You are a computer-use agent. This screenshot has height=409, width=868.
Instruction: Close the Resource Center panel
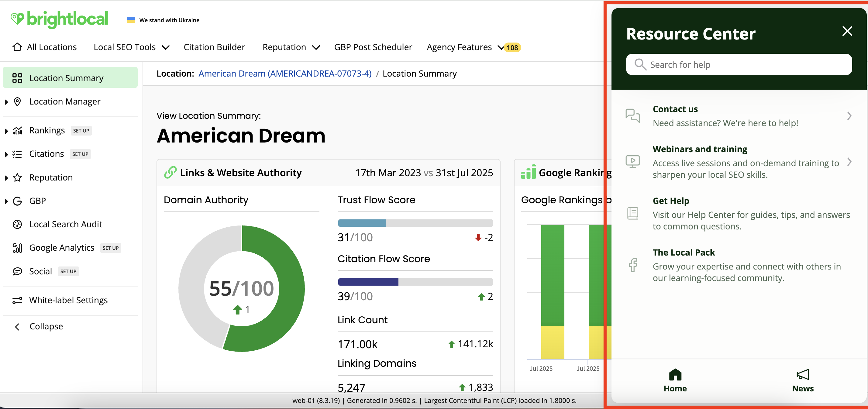pos(847,31)
